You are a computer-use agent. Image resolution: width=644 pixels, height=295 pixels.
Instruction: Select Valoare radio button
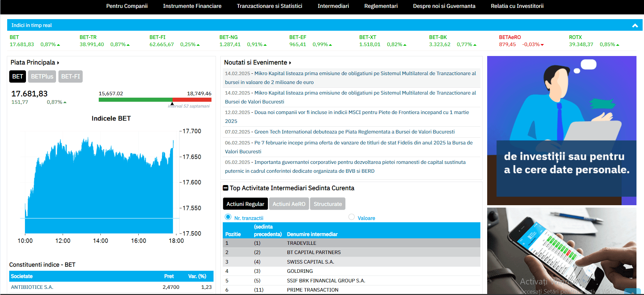coord(351,217)
